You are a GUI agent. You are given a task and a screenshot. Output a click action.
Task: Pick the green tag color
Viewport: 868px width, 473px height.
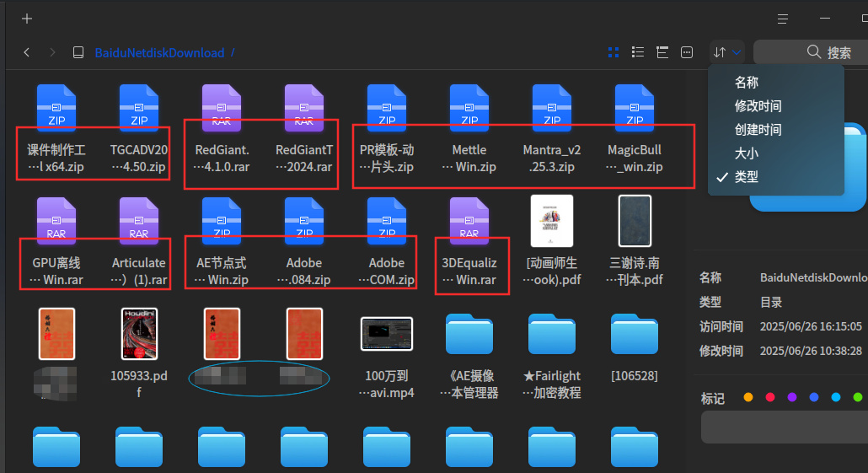(858, 397)
